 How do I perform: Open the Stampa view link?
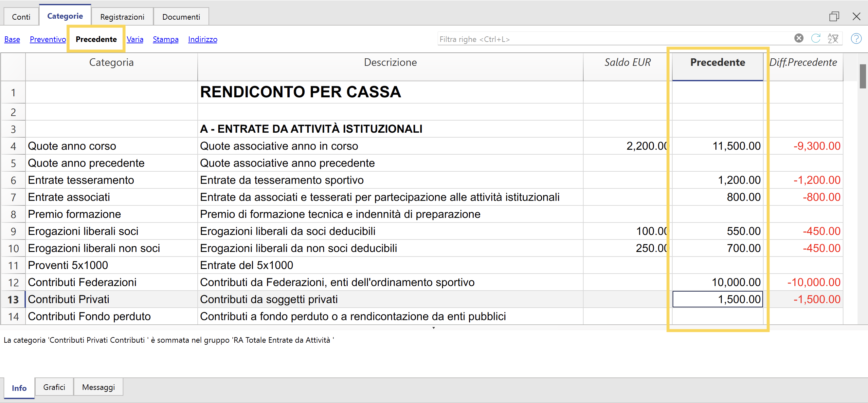click(165, 39)
